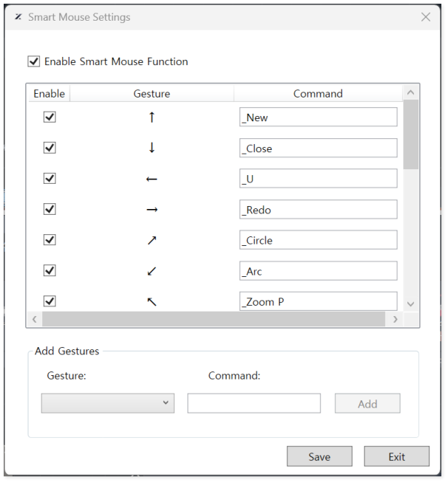Toggle the checkbox for _Zoom P gesture
448x483 pixels.
49,301
